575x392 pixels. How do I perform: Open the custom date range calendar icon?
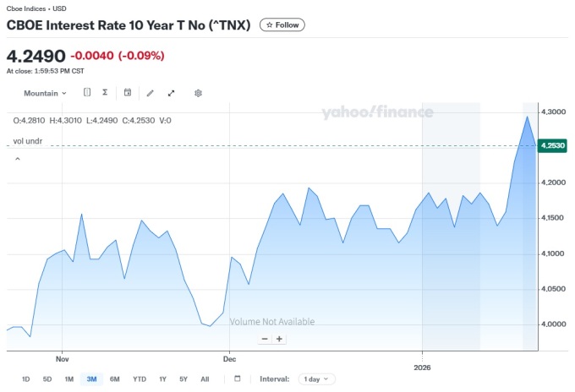coord(238,379)
